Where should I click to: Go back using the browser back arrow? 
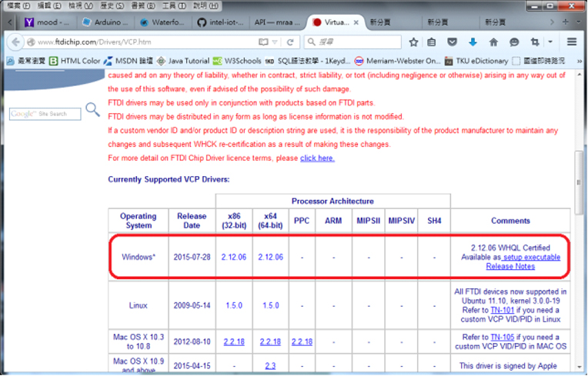pos(15,42)
